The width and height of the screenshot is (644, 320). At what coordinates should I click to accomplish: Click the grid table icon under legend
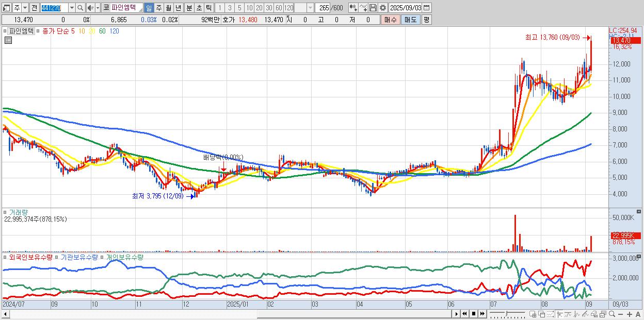[8, 40]
